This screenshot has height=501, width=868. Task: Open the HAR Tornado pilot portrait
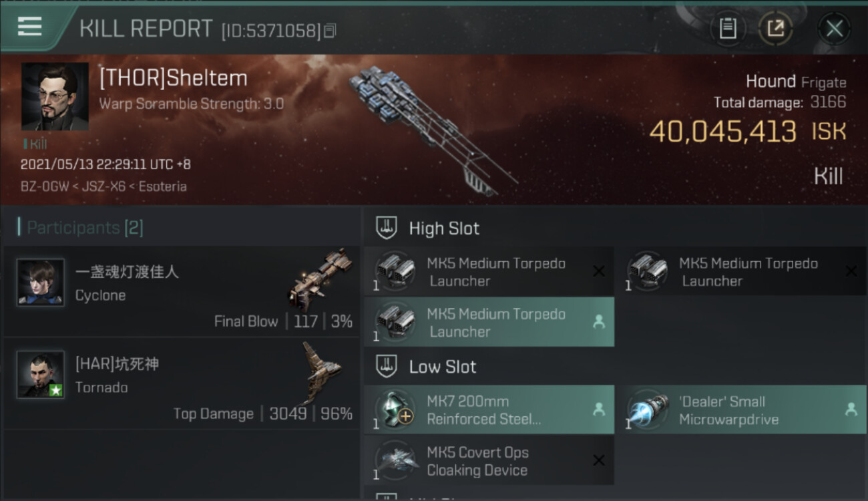click(41, 374)
